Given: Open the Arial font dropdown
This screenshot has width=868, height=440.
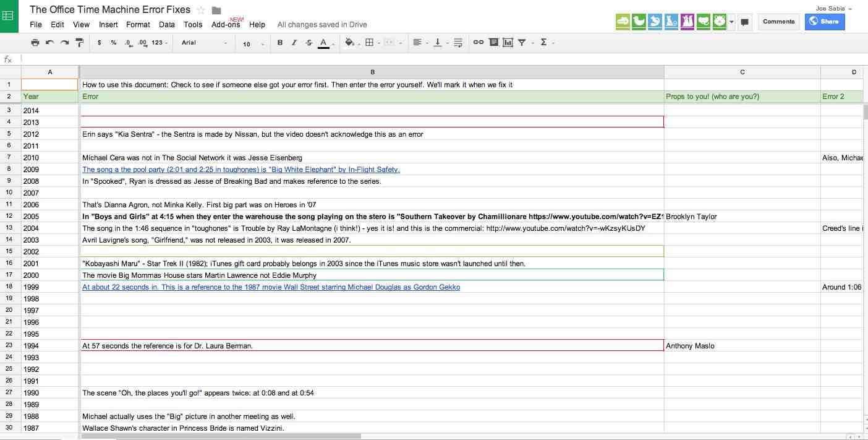Looking at the screenshot, I should click(205, 43).
